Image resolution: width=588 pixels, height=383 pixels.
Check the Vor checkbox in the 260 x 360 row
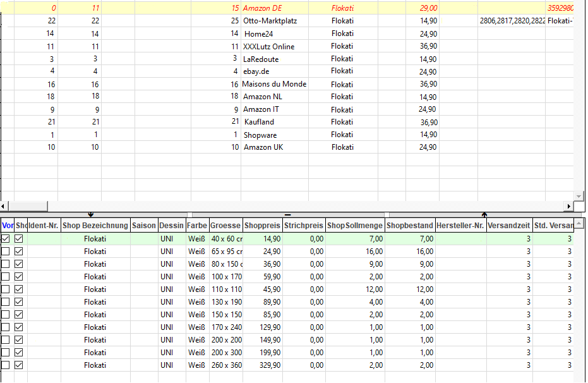pyautogui.click(x=6, y=365)
